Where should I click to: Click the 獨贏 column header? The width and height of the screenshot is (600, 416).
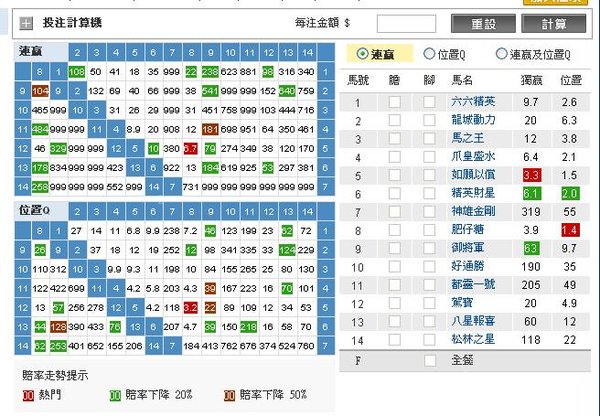pos(531,80)
